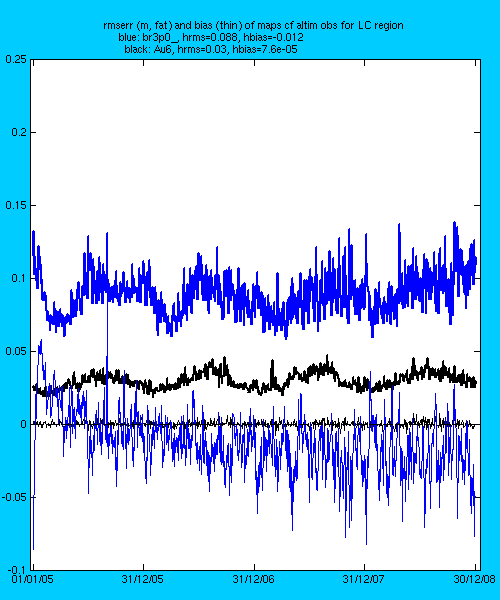
Task: Click the x-axis date 01/01/05
Action: click(33, 579)
